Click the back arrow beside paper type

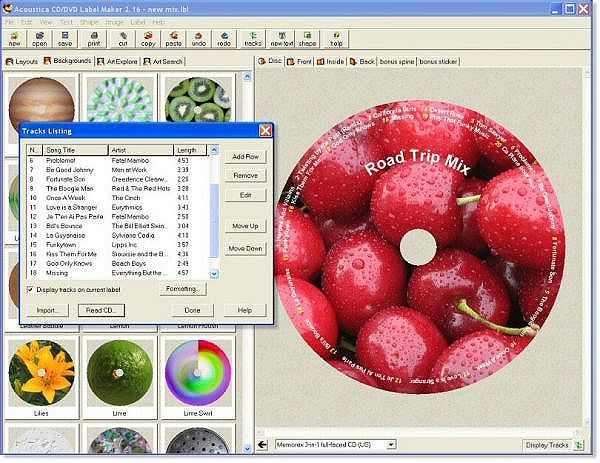pyautogui.click(x=262, y=445)
